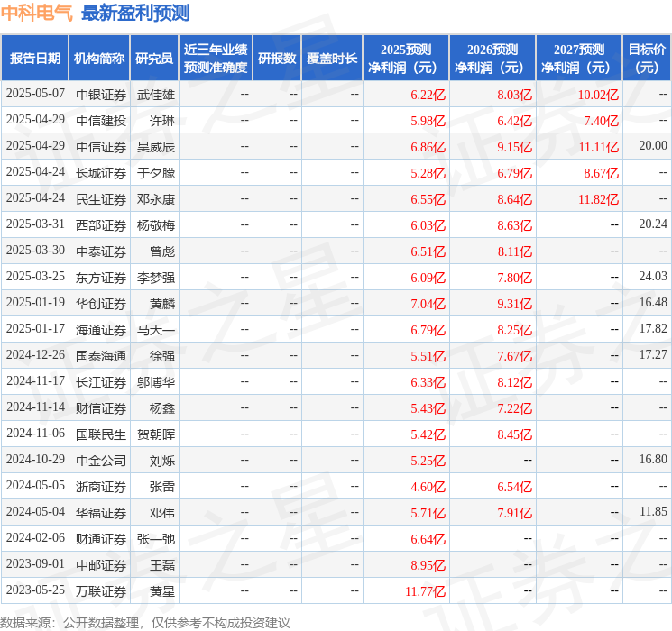Image resolution: width=672 pixels, height=631 pixels.
Task: Click the 覆盖时长 column header
Action: tap(332, 59)
